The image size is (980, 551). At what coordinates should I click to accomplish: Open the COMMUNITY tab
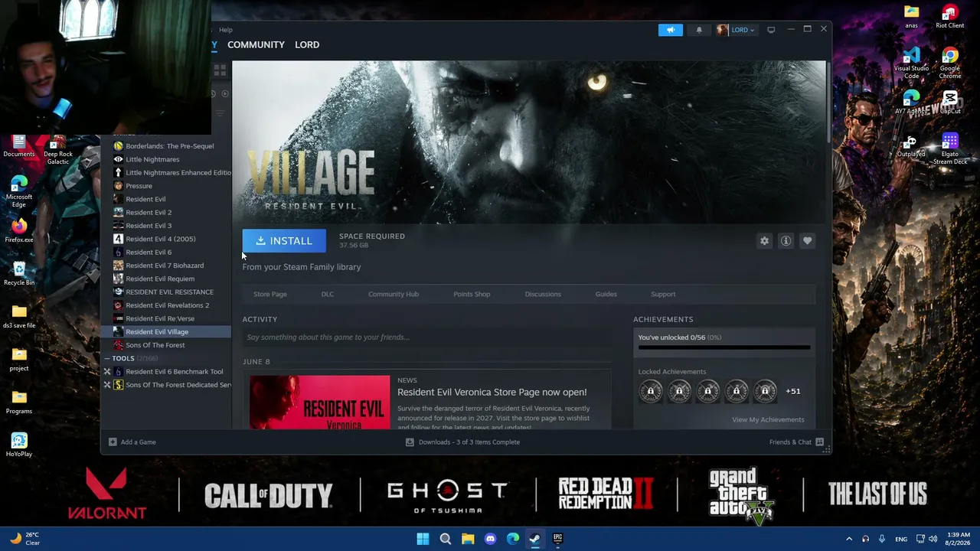coord(256,44)
